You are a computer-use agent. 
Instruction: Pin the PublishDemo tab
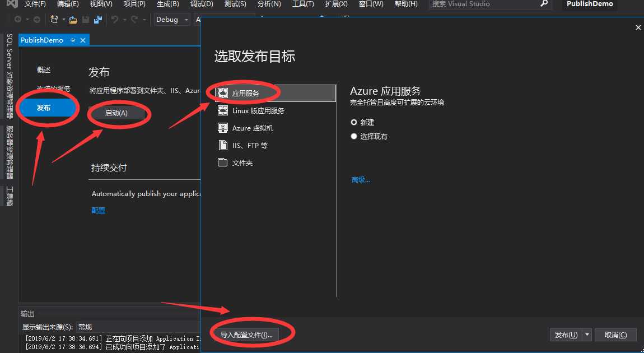coord(73,40)
